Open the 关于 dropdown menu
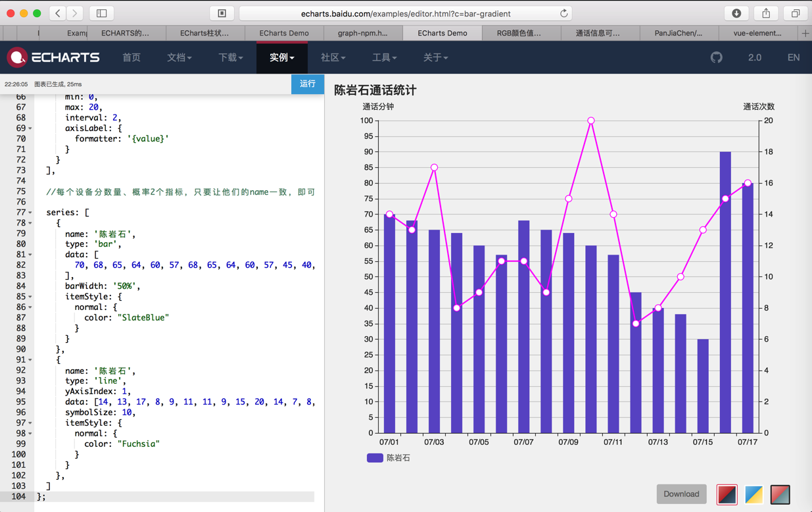The width and height of the screenshot is (812, 512). pos(435,57)
